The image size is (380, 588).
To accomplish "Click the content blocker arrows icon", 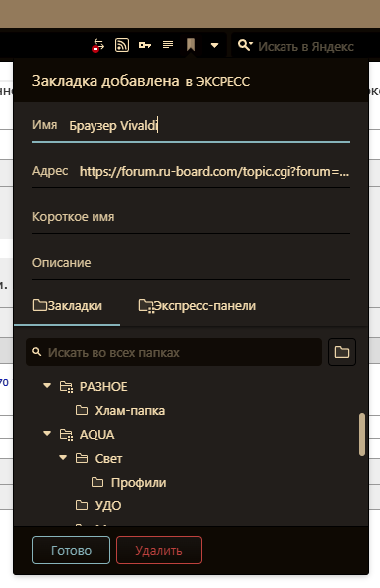I will pos(98,45).
